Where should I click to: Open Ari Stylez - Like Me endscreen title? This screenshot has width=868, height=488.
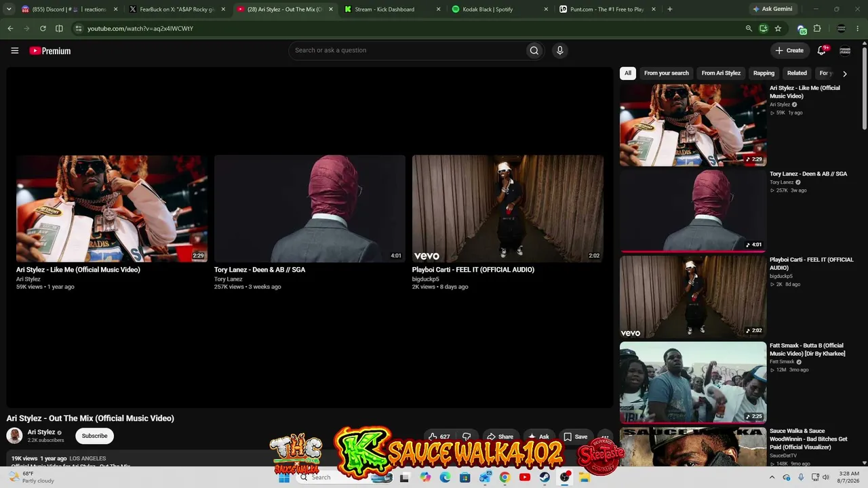pos(78,270)
